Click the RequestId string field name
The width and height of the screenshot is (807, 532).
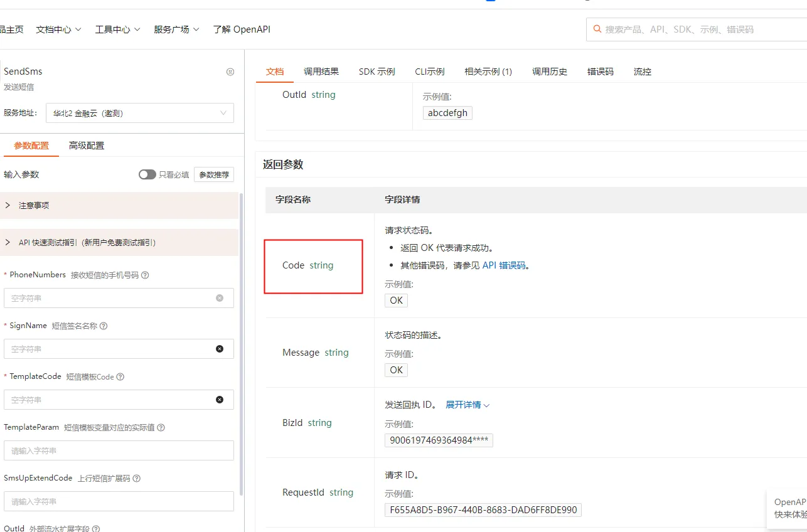pyautogui.click(x=318, y=492)
